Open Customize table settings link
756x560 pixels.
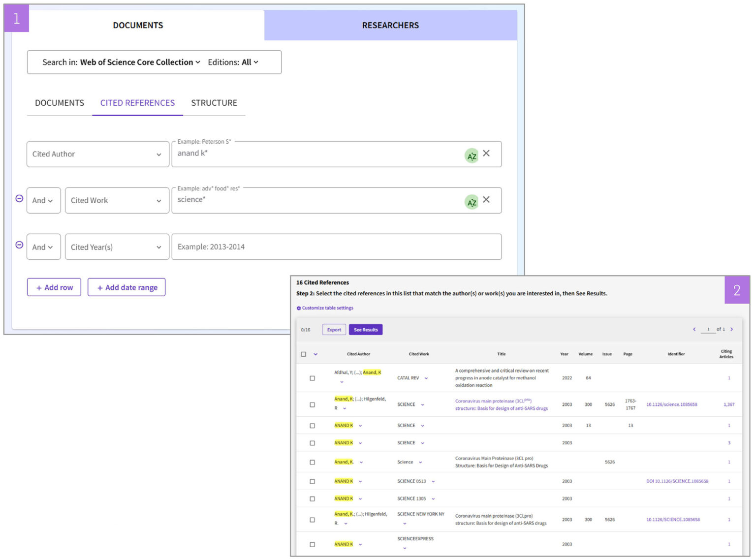point(325,308)
